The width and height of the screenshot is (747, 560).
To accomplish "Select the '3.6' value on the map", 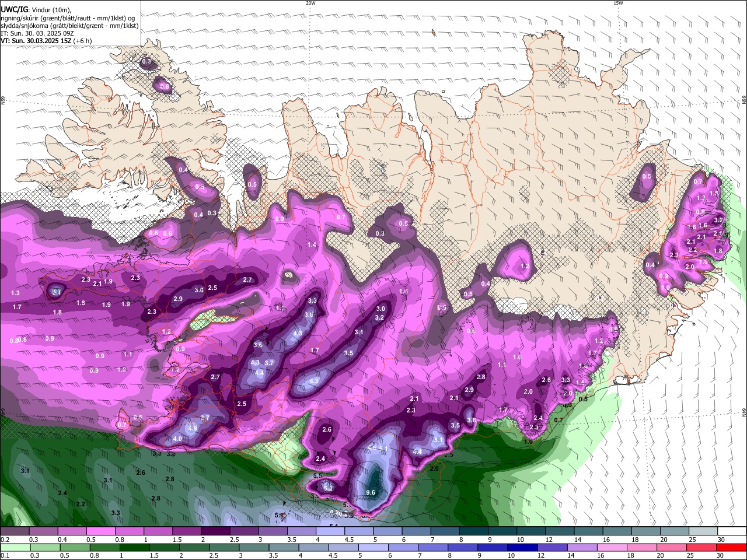I will pyautogui.click(x=258, y=345).
